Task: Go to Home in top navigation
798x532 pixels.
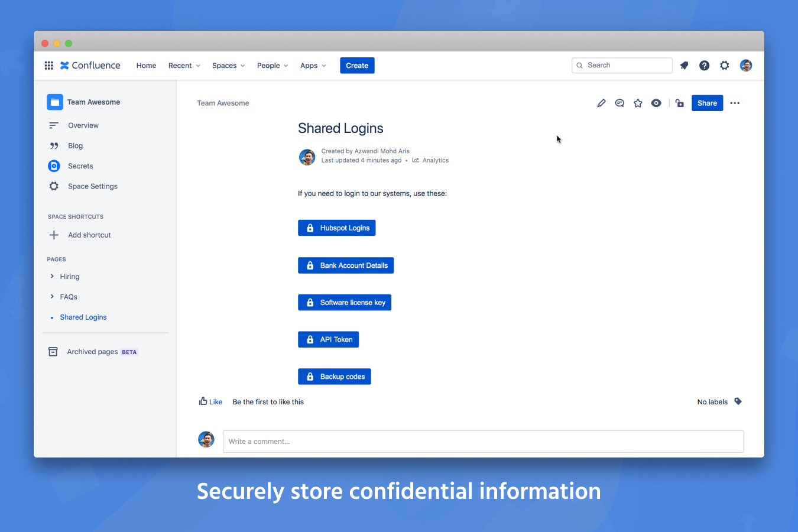Action: coord(146,66)
